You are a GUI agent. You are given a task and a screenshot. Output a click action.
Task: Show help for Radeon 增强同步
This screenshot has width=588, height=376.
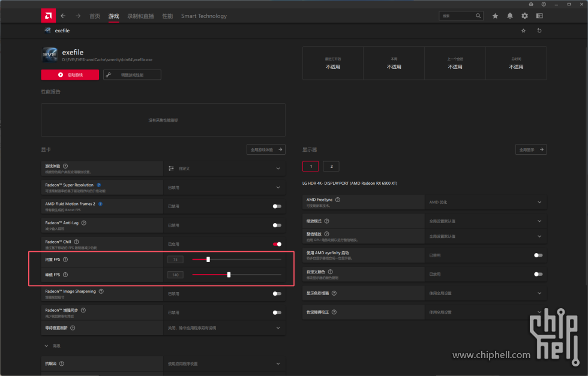pos(83,310)
